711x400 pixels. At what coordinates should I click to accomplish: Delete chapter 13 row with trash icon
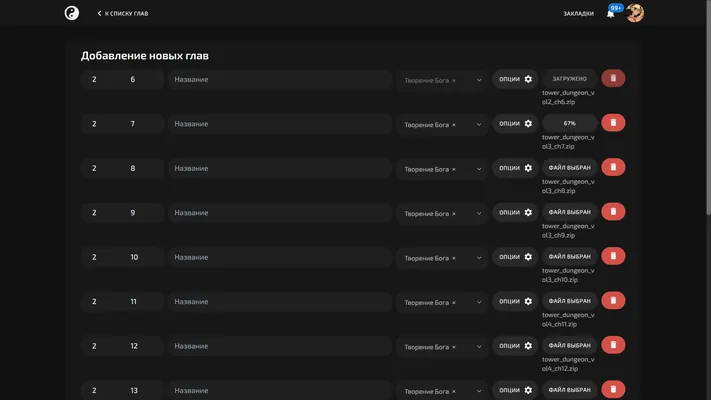click(x=613, y=390)
